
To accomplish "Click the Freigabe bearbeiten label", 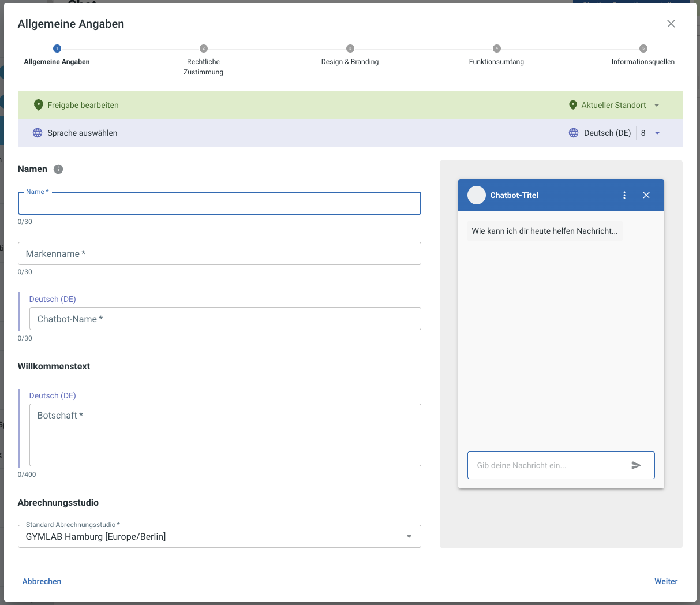I will (x=83, y=105).
